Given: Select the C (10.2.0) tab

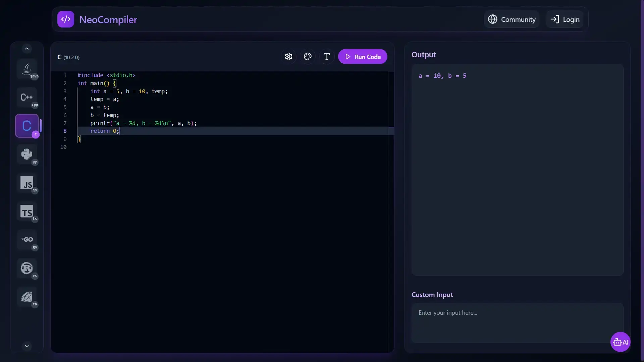Looking at the screenshot, I should coord(68,57).
